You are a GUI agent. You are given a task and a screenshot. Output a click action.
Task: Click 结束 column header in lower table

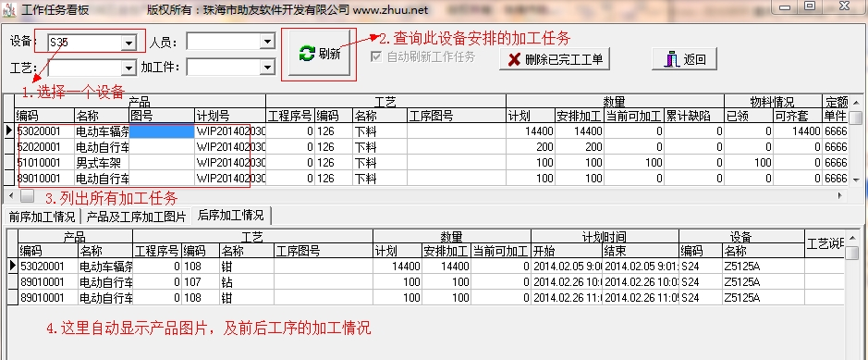(x=641, y=251)
